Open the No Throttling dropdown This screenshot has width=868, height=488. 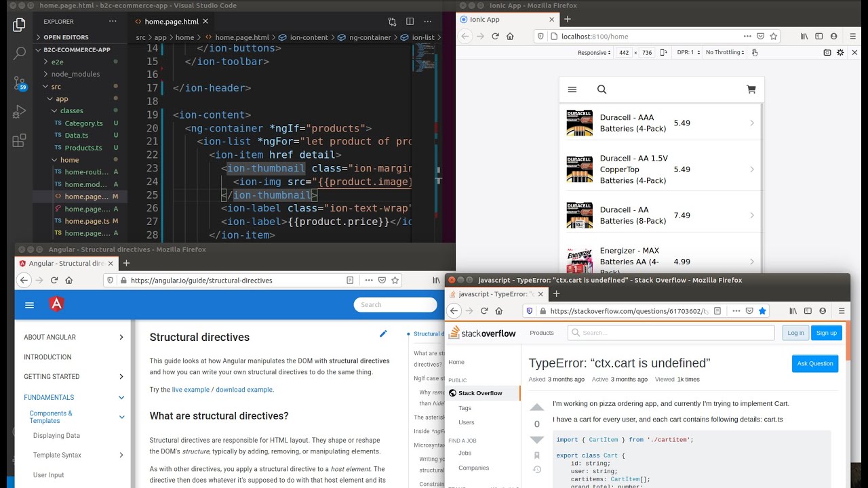726,52
